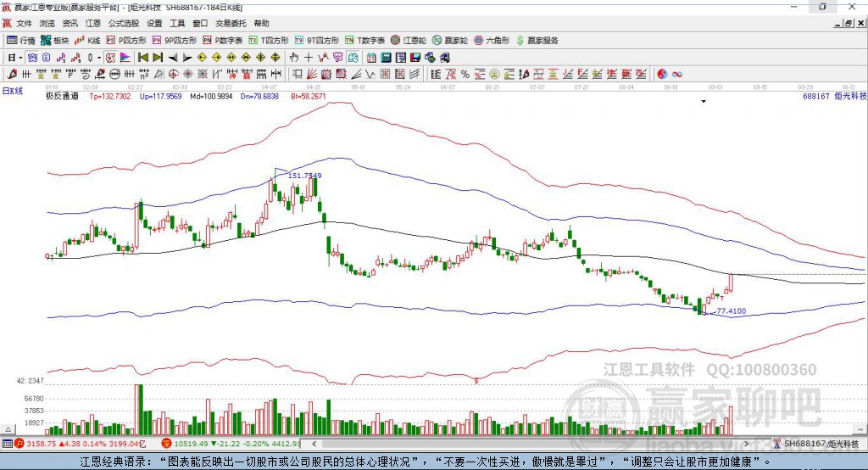Image resolution: width=868 pixels, height=470 pixels.
Task: Click the 日K线 chart label
Action: 13,91
